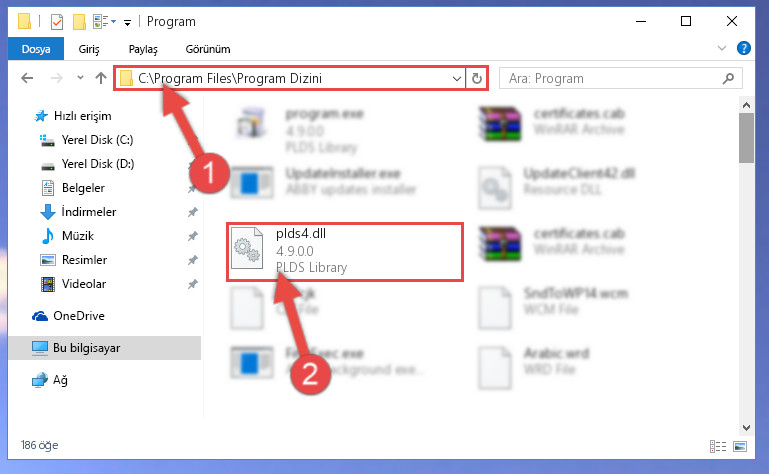Open the Görünüm ribbon tab
The width and height of the screenshot is (769, 474).
(208, 49)
